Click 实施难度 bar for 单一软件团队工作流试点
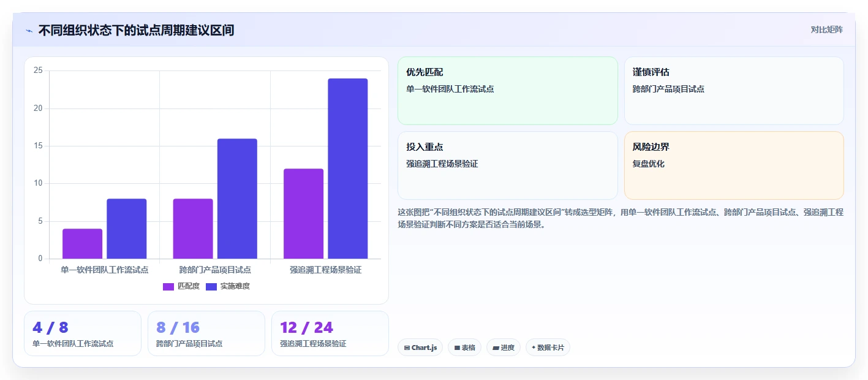Screen dimensions: 868x380 click(x=127, y=229)
